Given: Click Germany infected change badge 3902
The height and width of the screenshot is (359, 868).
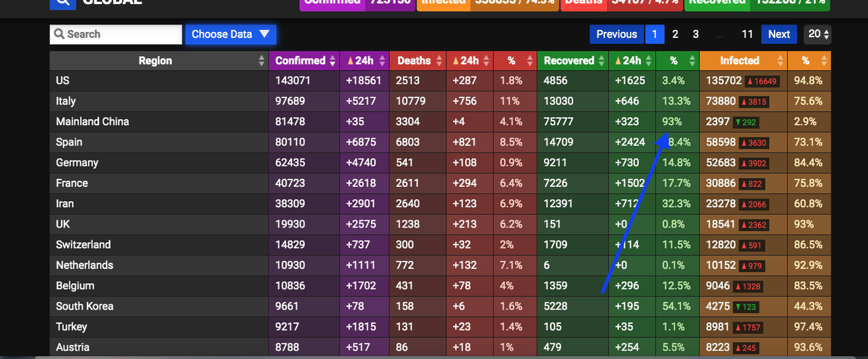Looking at the screenshot, I should [x=753, y=163].
